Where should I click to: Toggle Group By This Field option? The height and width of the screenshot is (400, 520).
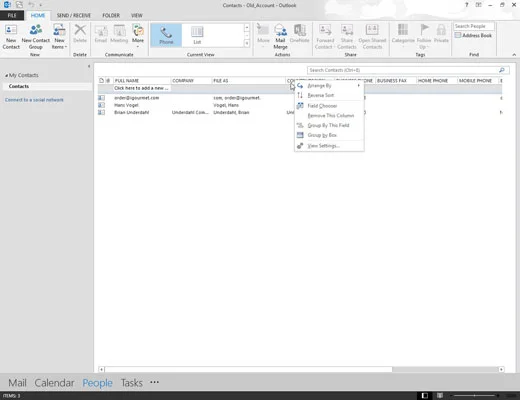(329, 125)
